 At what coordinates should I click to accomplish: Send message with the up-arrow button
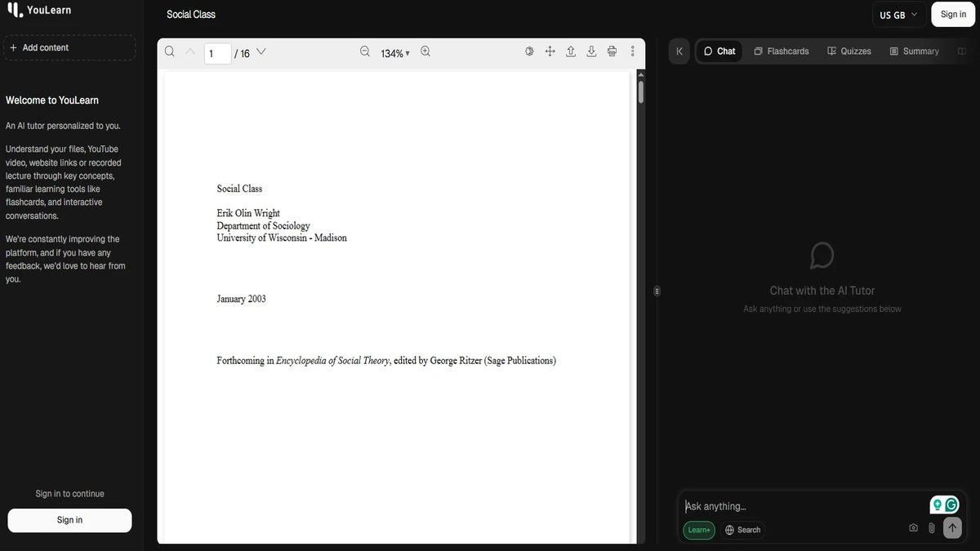[952, 528]
